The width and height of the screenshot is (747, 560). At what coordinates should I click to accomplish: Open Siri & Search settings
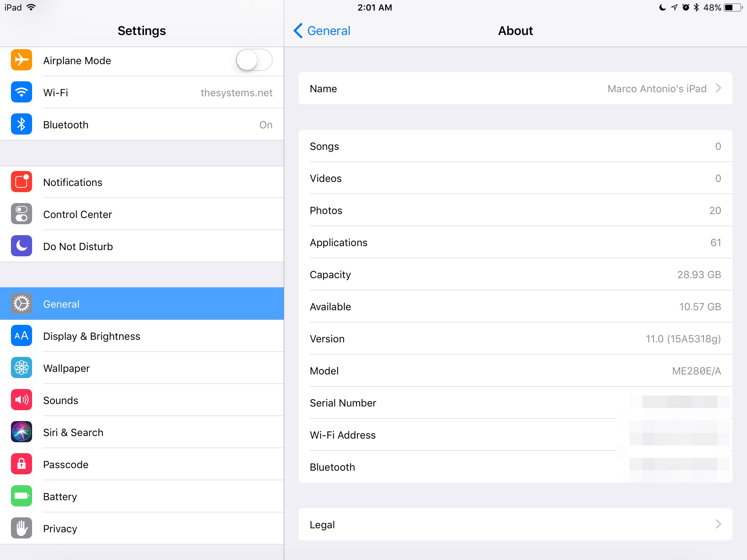[142, 432]
